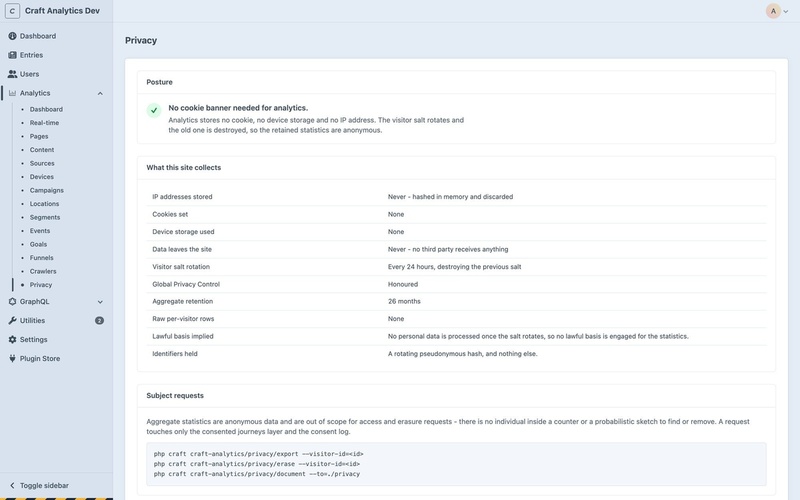Viewport: 800px width, 500px height.
Task: Open the Funnels analytics sub-item
Action: (41, 258)
